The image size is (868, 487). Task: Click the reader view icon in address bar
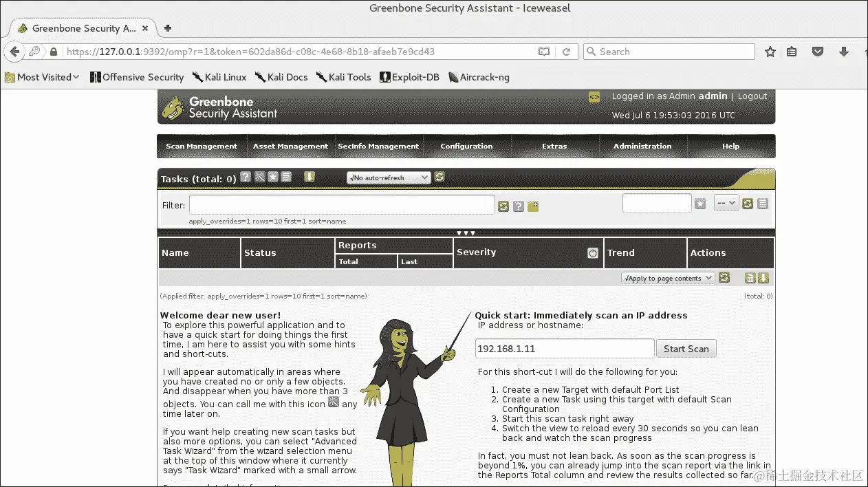tap(544, 52)
